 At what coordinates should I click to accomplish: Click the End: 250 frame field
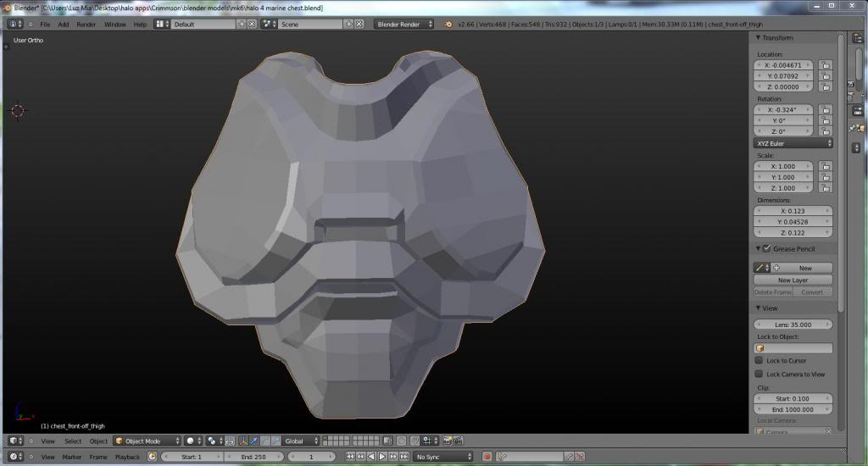(253, 457)
